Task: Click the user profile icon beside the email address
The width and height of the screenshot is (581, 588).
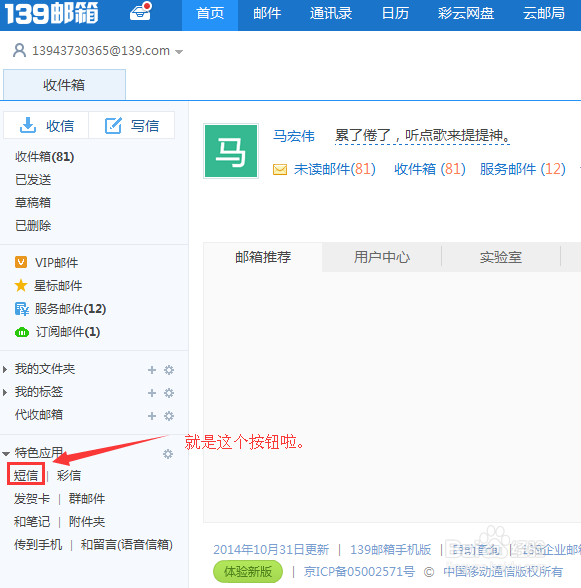Action: (x=20, y=50)
